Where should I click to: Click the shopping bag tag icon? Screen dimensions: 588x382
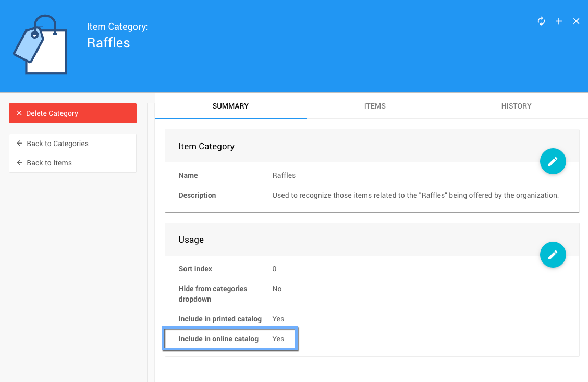click(x=41, y=45)
